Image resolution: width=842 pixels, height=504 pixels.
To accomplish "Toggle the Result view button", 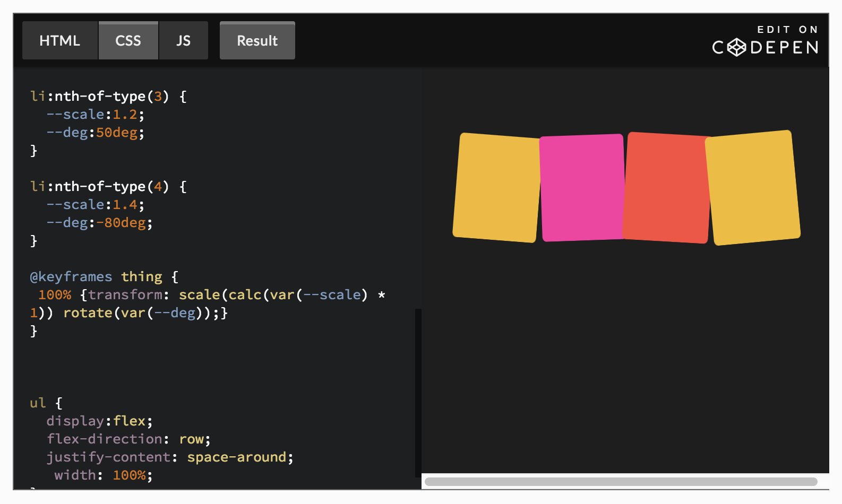I will (257, 40).
